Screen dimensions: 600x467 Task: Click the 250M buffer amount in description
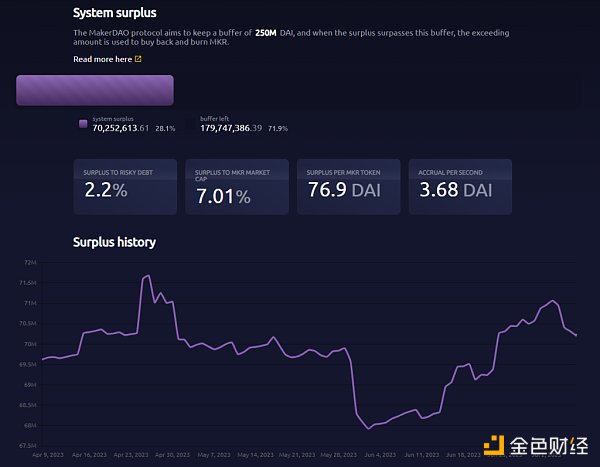[x=266, y=33]
